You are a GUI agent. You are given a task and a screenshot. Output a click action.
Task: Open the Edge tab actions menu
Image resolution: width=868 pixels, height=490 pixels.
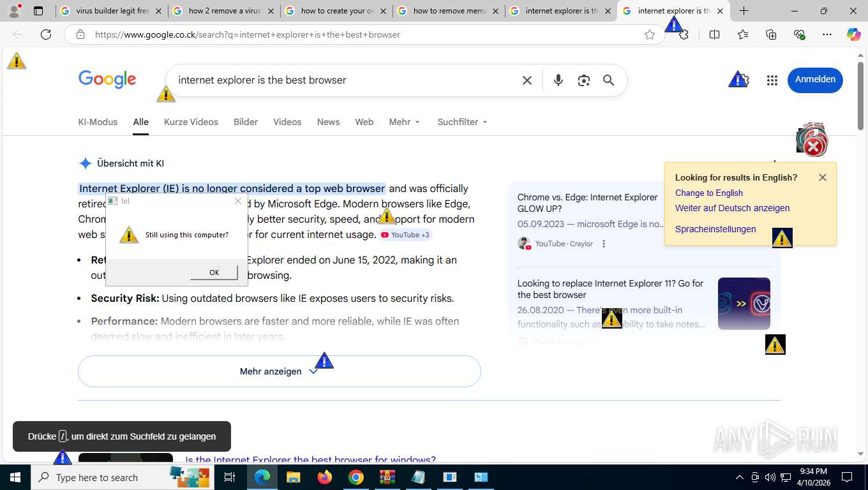[x=38, y=11]
